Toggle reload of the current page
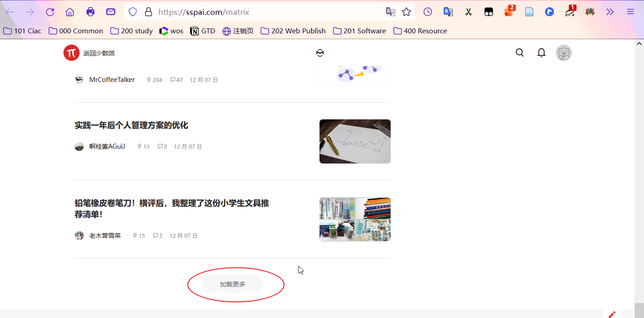644x318 pixels. [x=50, y=12]
